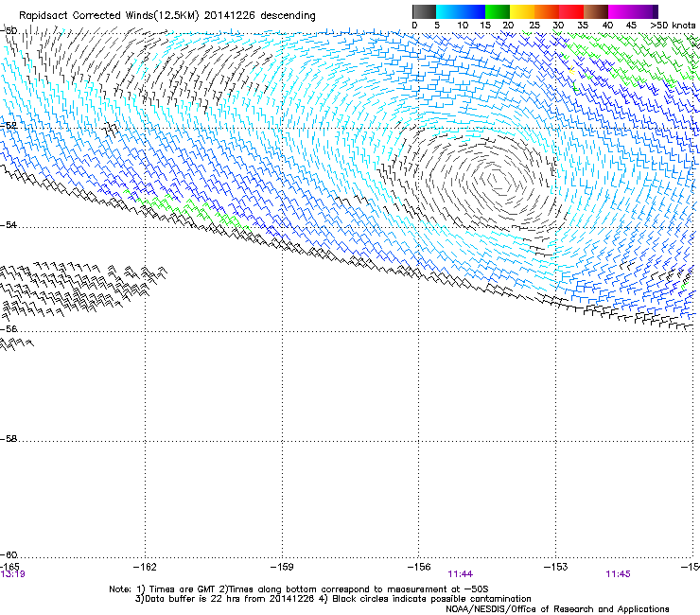The width and height of the screenshot is (700, 615).
Task: Click the yellow 20–25 knots color bar segment
Action: [x=522, y=11]
